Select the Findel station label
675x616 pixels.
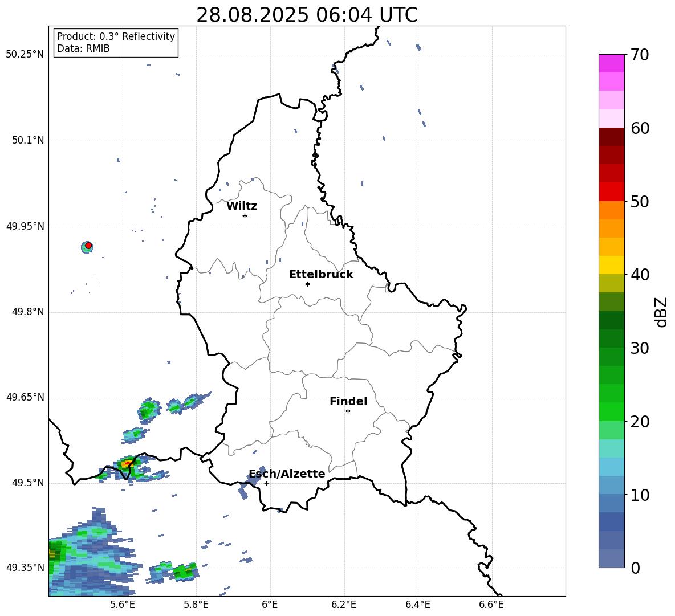coord(348,401)
